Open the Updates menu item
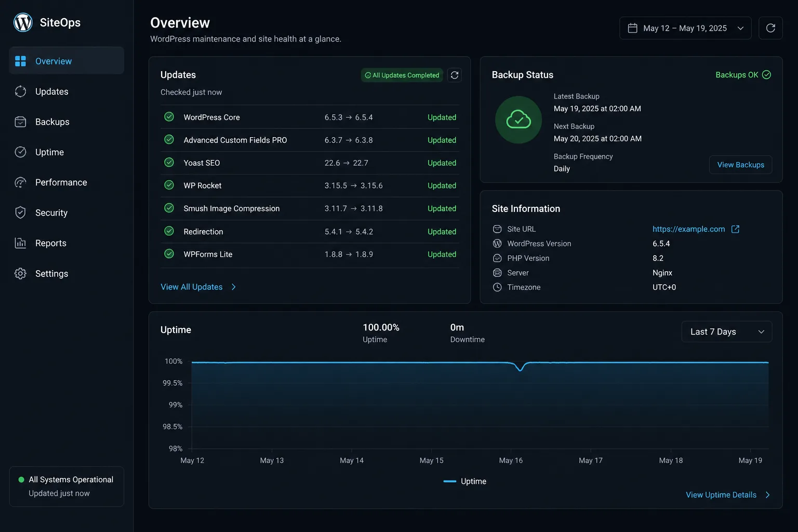Screen dimensions: 798x532 tap(66, 91)
